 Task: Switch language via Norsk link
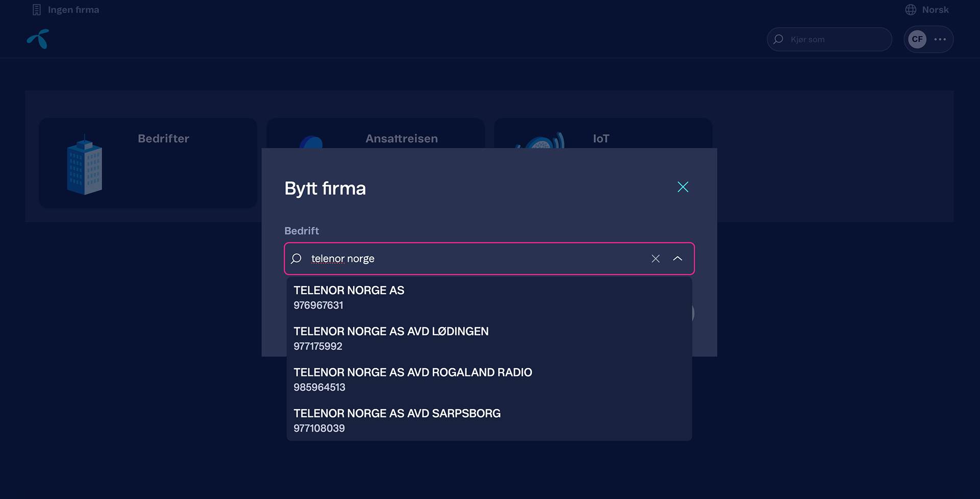click(x=935, y=10)
